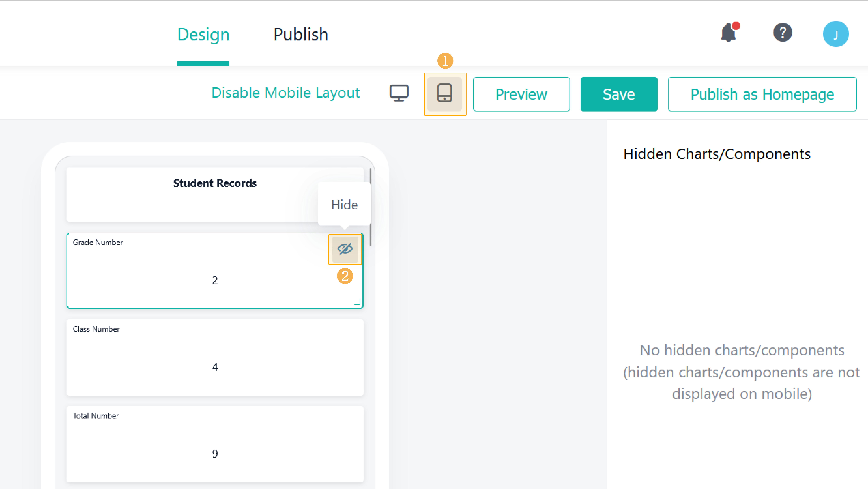The height and width of the screenshot is (489, 868).
Task: Click Disable Mobile Layout link
Action: click(x=285, y=93)
